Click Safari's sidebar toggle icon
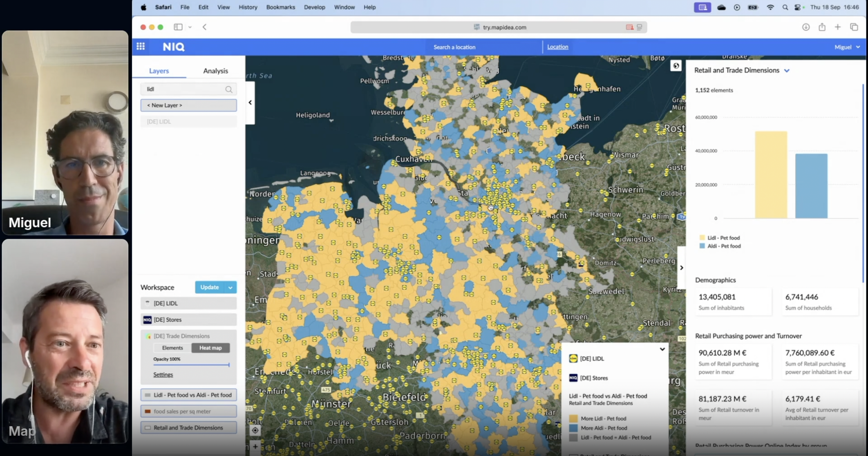The height and width of the screenshot is (456, 868). click(178, 27)
